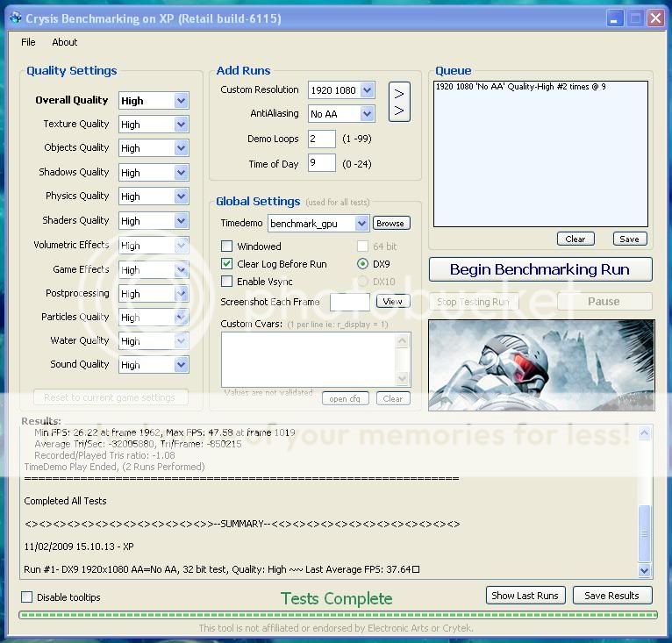Add run to queue with >> button
This screenshot has width=672, height=643.
coord(398,102)
